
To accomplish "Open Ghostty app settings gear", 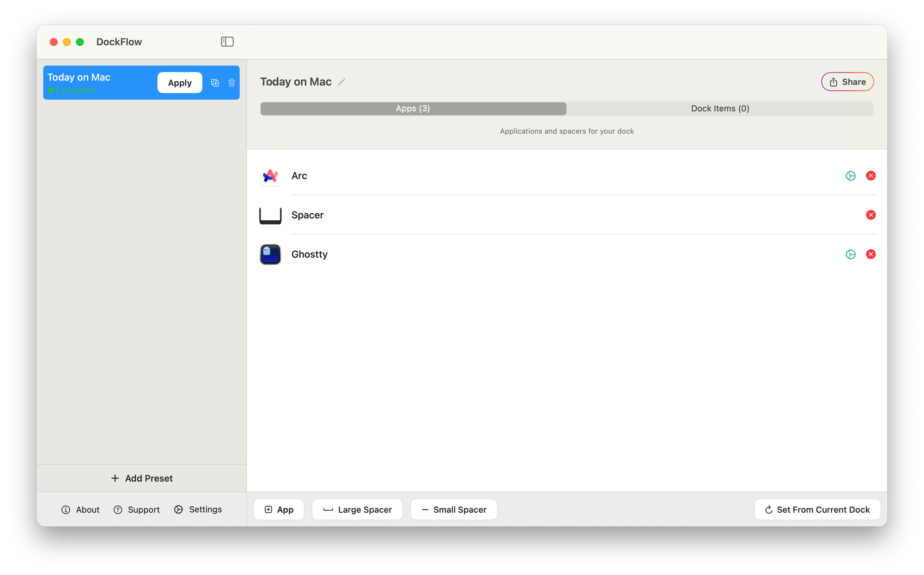I will pyautogui.click(x=850, y=254).
